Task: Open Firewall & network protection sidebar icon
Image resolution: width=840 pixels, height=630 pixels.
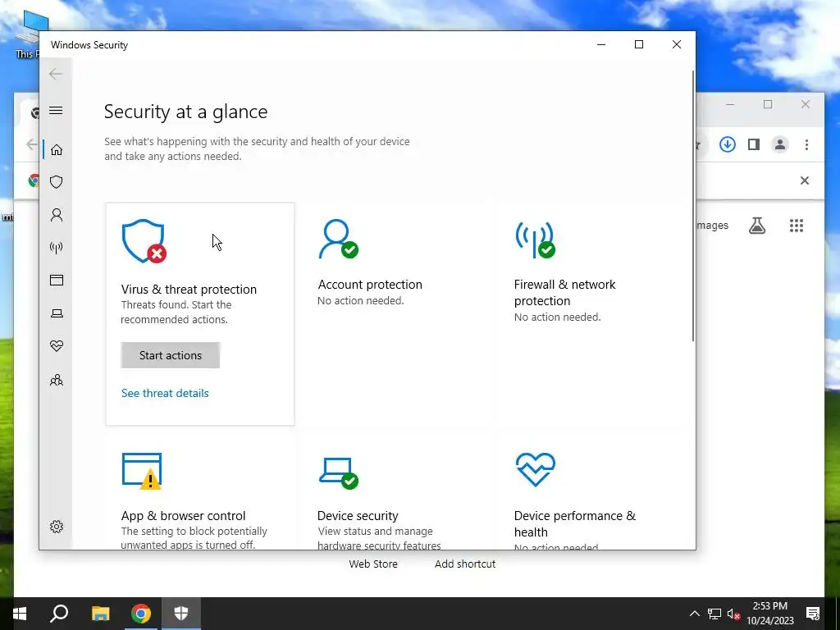Action: [x=57, y=248]
